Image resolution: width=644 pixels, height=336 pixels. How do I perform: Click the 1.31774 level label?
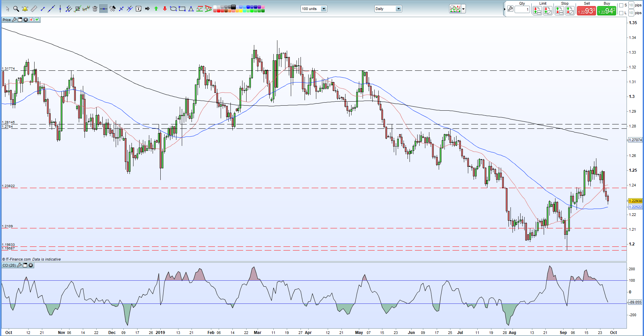[8, 68]
